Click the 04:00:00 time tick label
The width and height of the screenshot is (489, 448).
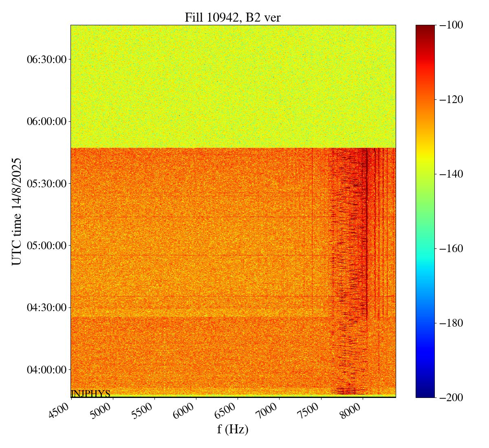46,370
